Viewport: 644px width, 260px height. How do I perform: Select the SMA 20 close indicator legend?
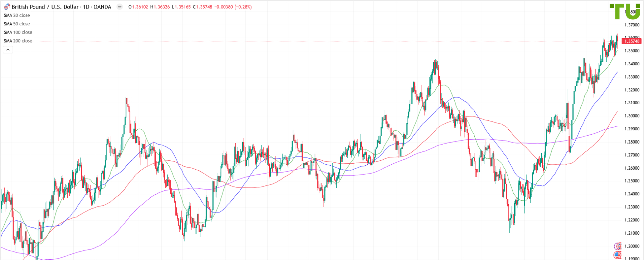(x=17, y=15)
